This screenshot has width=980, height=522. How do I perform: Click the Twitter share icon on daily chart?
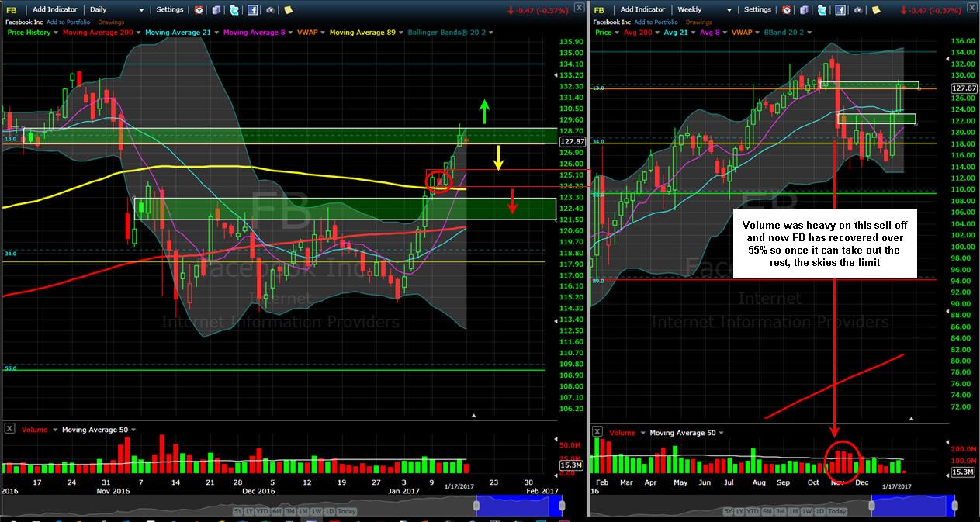coord(234,10)
